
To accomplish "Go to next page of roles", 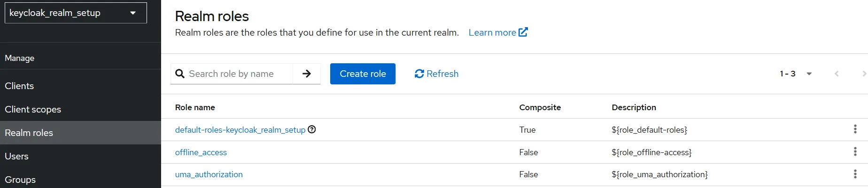I will (864, 74).
